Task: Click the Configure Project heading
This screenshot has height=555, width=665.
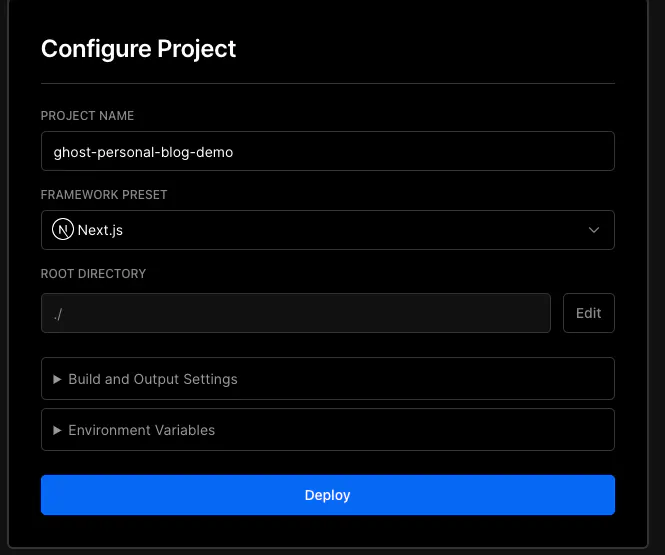Action: 138,49
